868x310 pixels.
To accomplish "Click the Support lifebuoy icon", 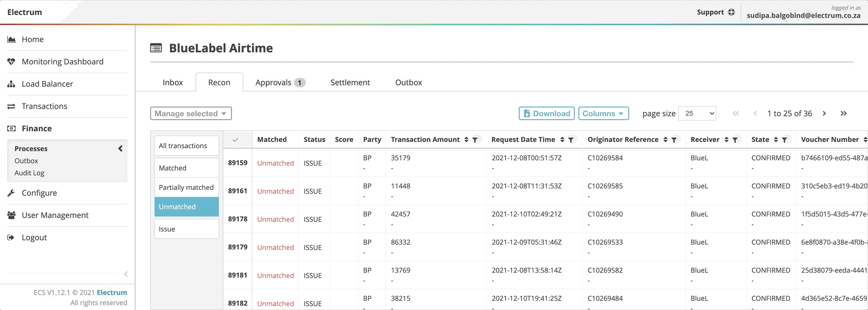I will pyautogui.click(x=731, y=12).
